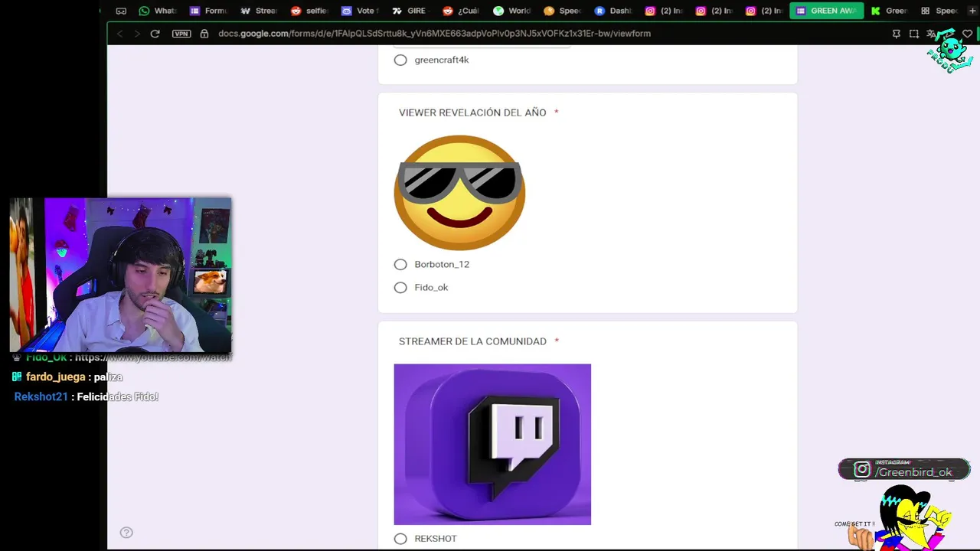Image resolution: width=980 pixels, height=551 pixels.
Task: Select the Fido_ok radio option
Action: [x=400, y=287]
